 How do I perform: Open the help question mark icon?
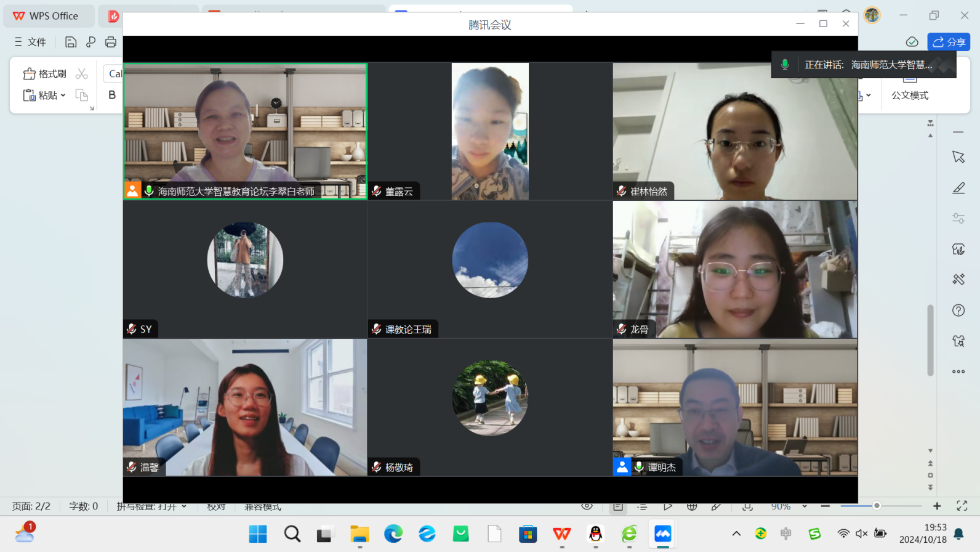(x=958, y=310)
